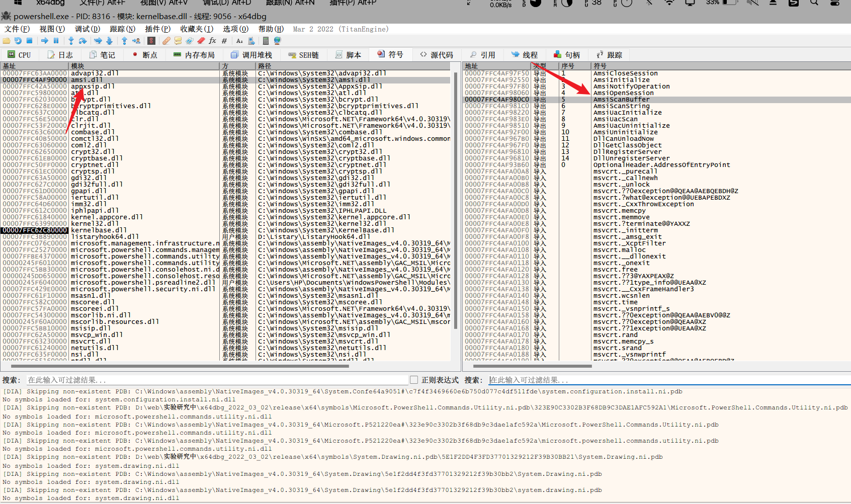Open the 帮助(H) menu
This screenshot has height=504, width=851.
click(x=271, y=29)
